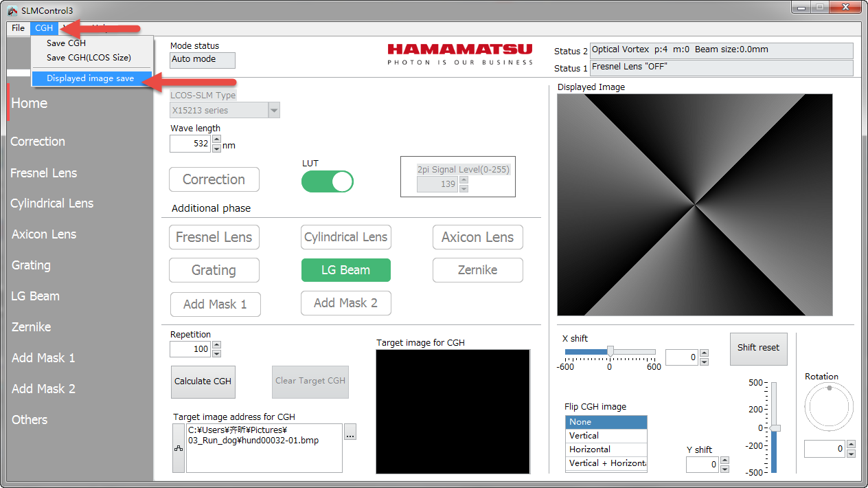
Task: Open the LCOS-SLM Type dropdown
Action: point(274,110)
